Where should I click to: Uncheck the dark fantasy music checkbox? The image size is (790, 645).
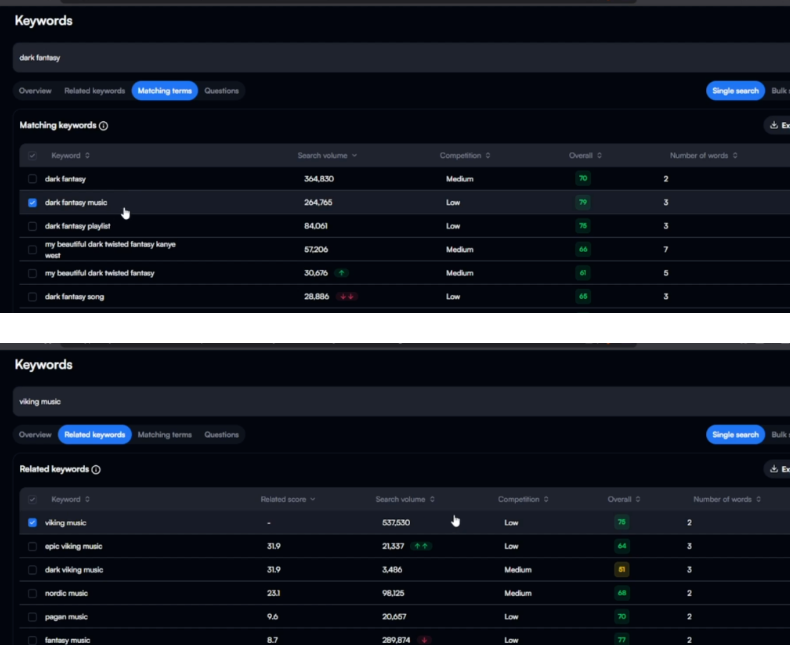(33, 203)
